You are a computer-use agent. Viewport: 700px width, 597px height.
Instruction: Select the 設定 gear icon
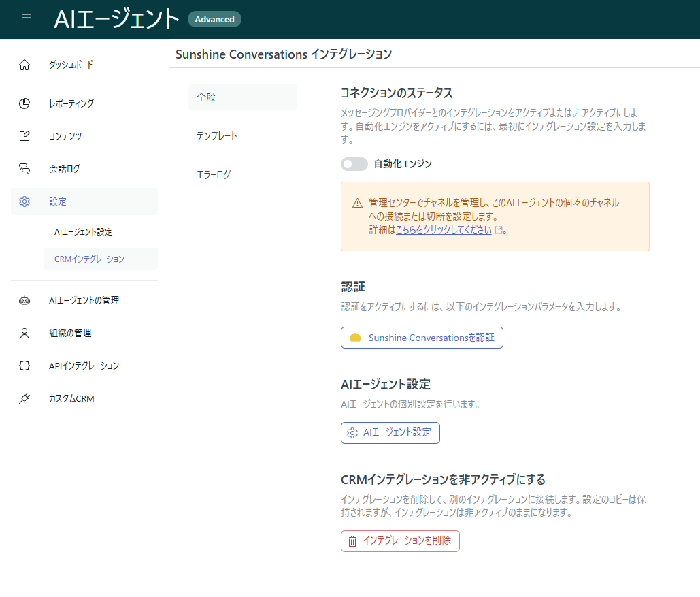pos(24,201)
